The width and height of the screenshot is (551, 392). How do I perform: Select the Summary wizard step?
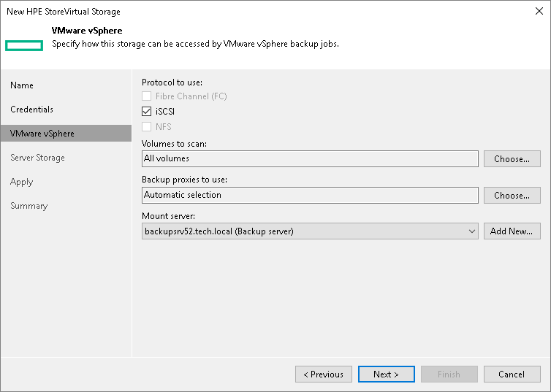point(28,206)
